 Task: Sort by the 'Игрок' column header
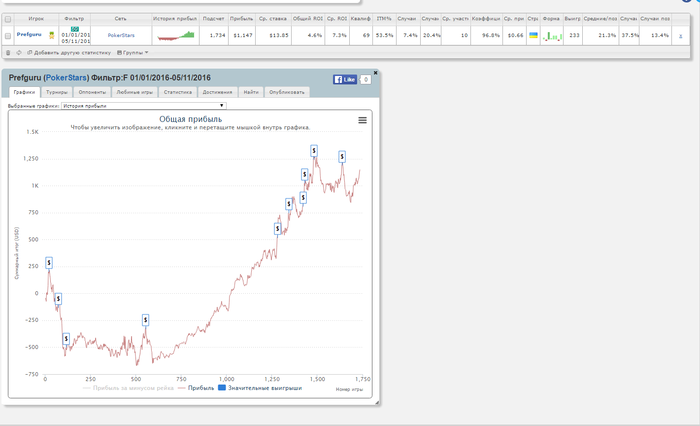coord(36,19)
